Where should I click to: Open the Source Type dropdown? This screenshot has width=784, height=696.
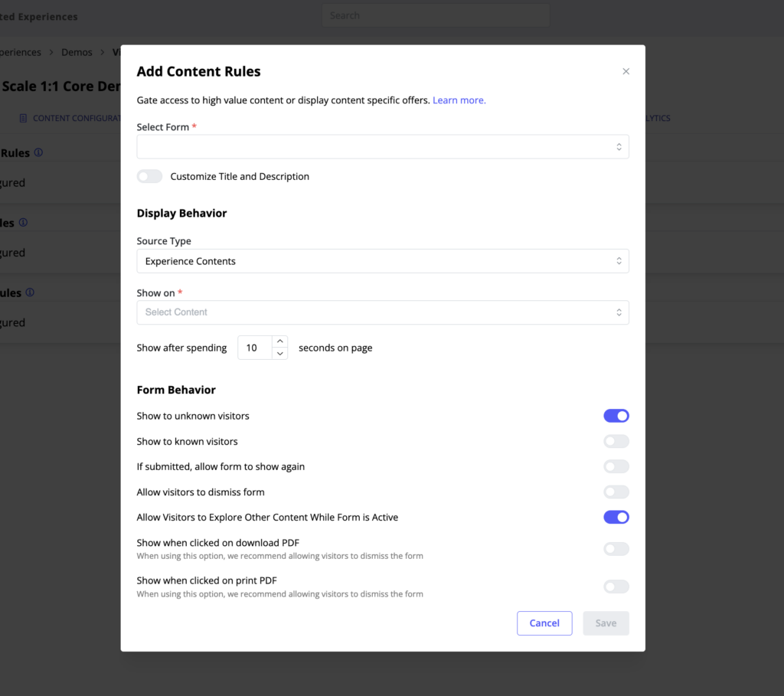click(x=383, y=261)
